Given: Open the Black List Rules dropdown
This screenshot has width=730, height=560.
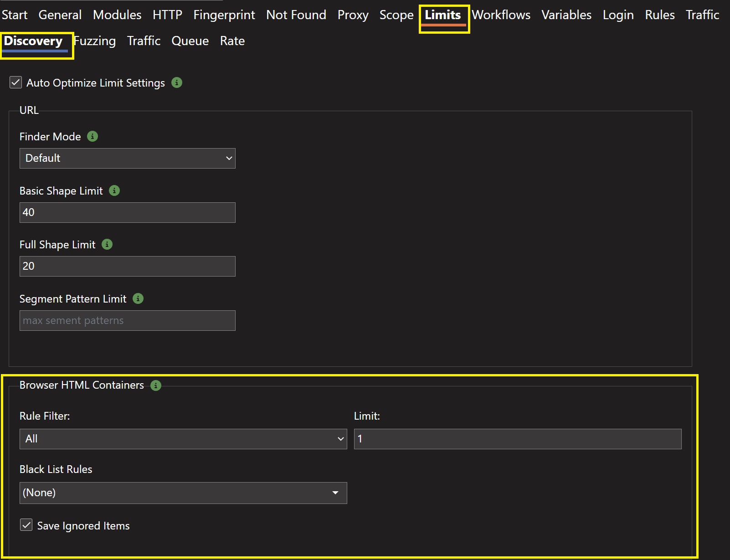Looking at the screenshot, I should [183, 493].
